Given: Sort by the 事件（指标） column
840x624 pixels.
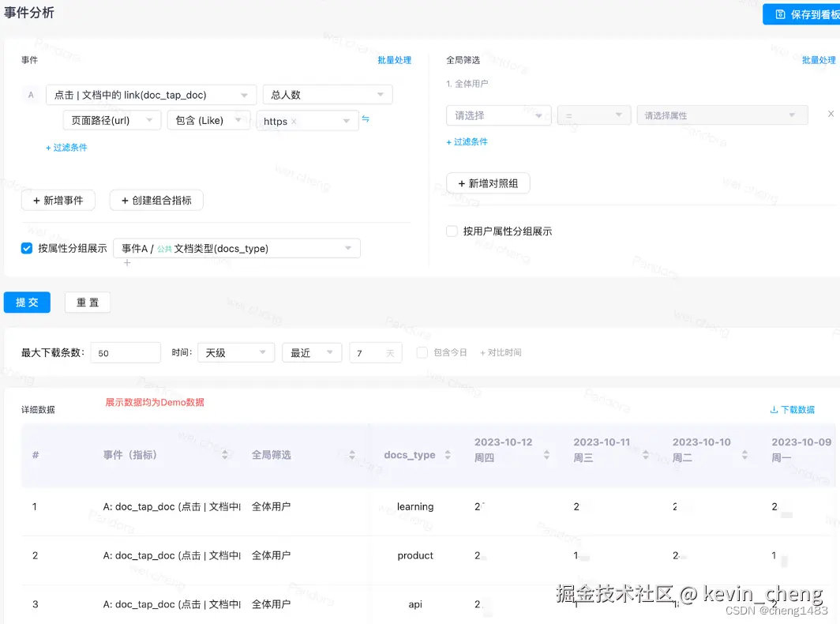Looking at the screenshot, I should 225,455.
